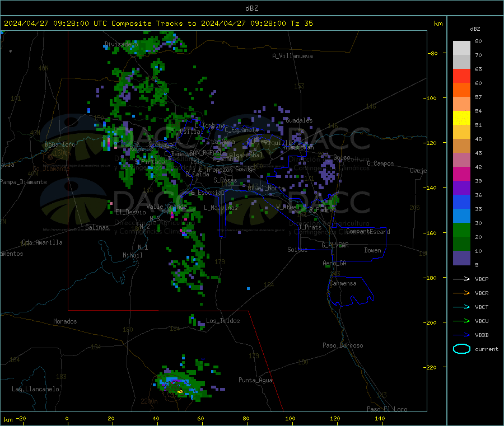Click the blue VBBB arrow legend icon
Image resolution: width=504 pixels, height=426 pixels.
point(461,335)
